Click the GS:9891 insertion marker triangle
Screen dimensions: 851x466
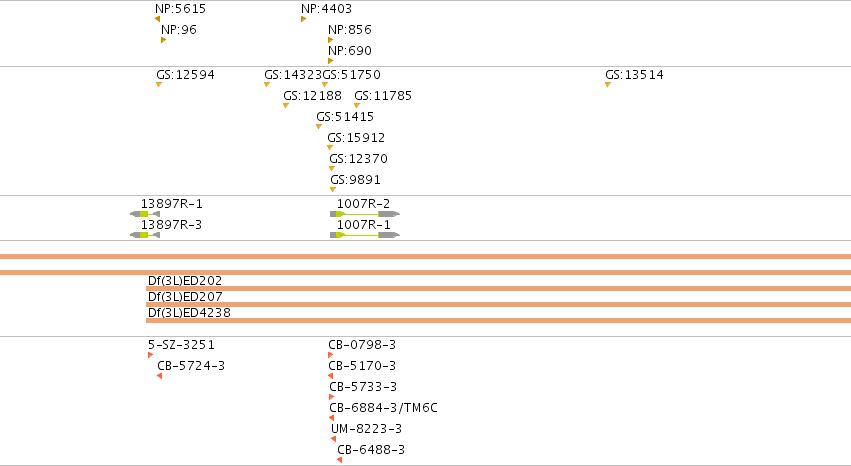333,190
